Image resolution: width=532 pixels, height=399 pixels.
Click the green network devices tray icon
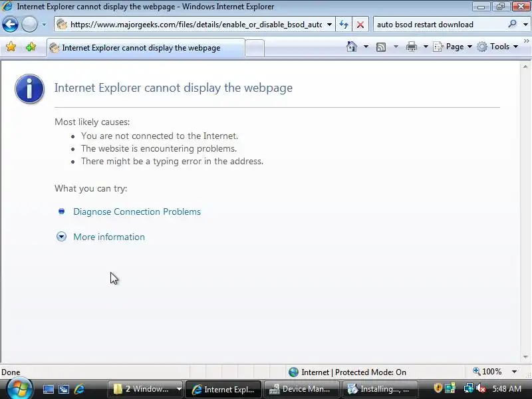[x=450, y=388]
